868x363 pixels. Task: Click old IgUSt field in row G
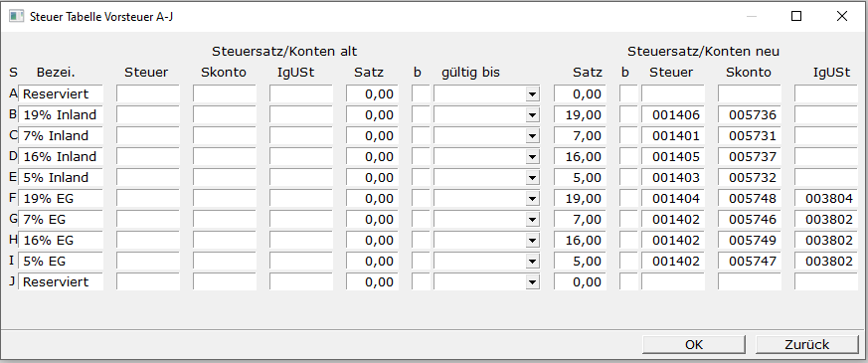301,220
